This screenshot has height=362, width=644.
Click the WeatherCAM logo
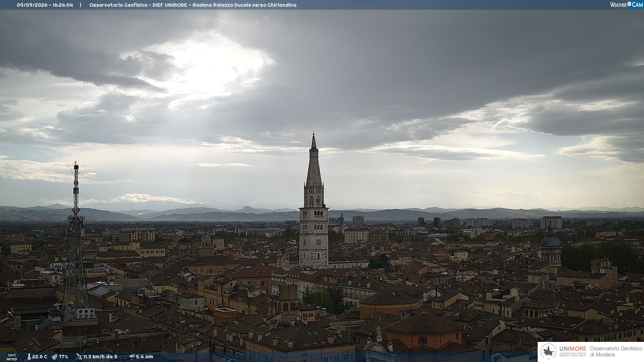coord(626,5)
